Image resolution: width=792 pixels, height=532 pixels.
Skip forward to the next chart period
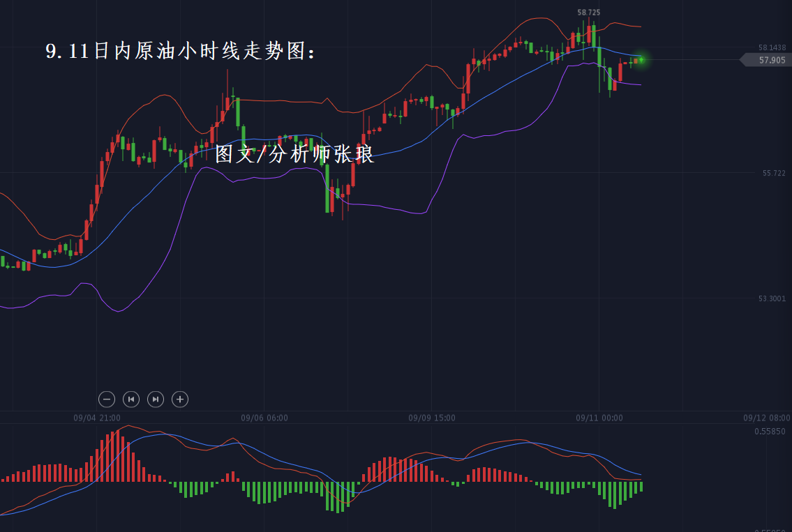tap(156, 399)
